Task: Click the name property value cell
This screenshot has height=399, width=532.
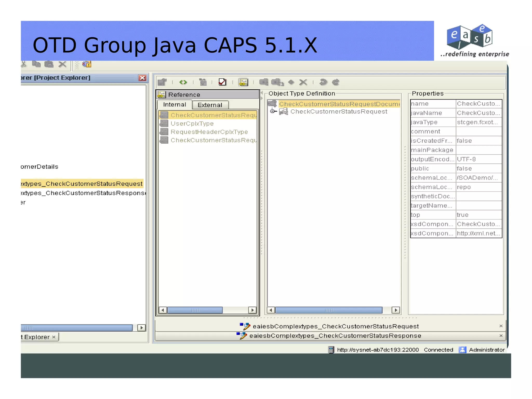Action: coord(479,104)
